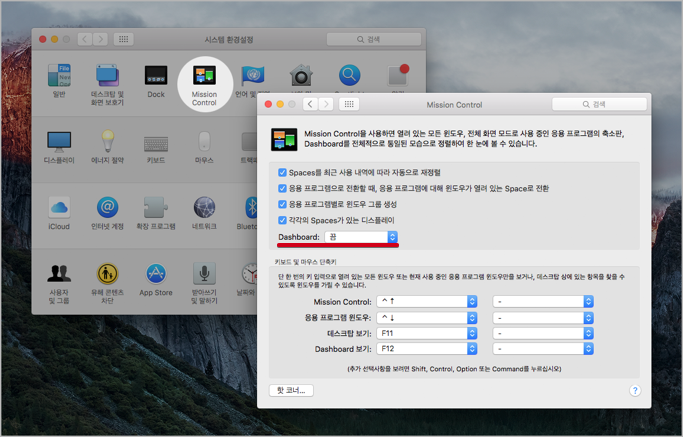Viewport: 683px width, 437px height.
Task: Open Dashboard 보기 mouse shortcut dropdown
Action: pos(543,349)
